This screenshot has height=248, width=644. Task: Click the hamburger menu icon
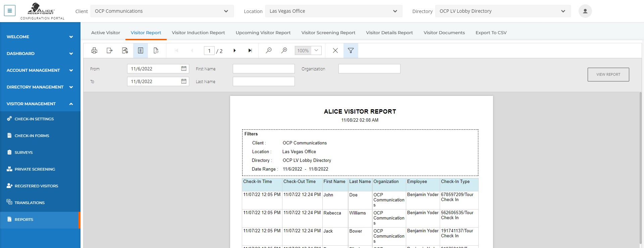[x=10, y=11]
